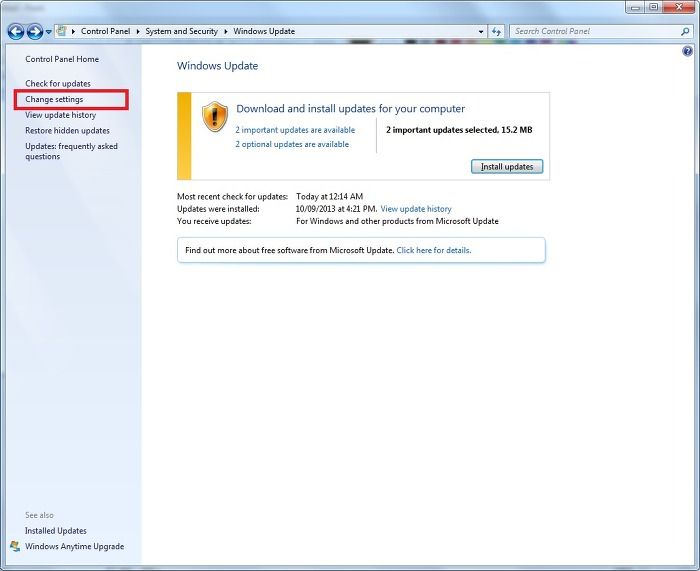Viewport: 700px width, 571px height.
Task: Open Change settings
Action: pos(54,99)
